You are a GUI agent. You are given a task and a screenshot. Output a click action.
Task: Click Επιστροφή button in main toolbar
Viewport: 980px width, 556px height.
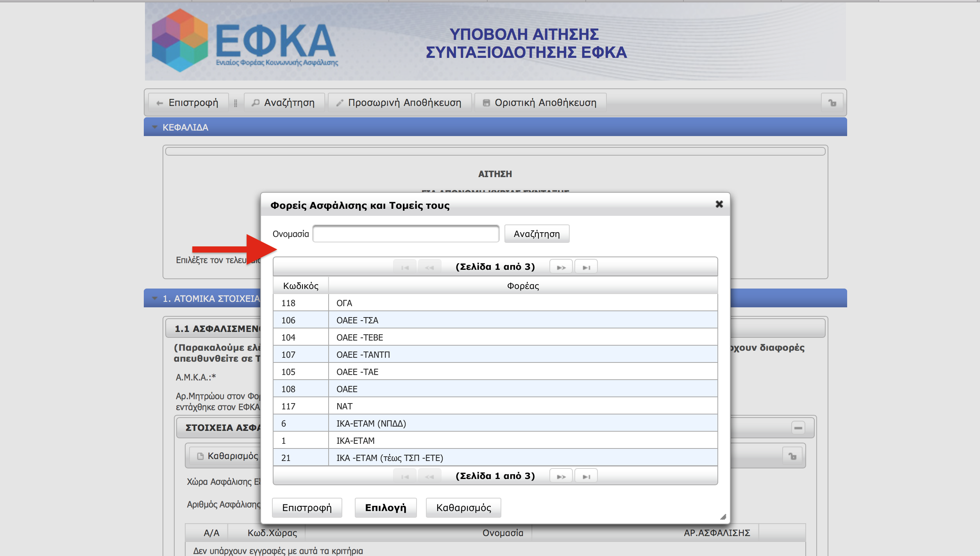[188, 103]
